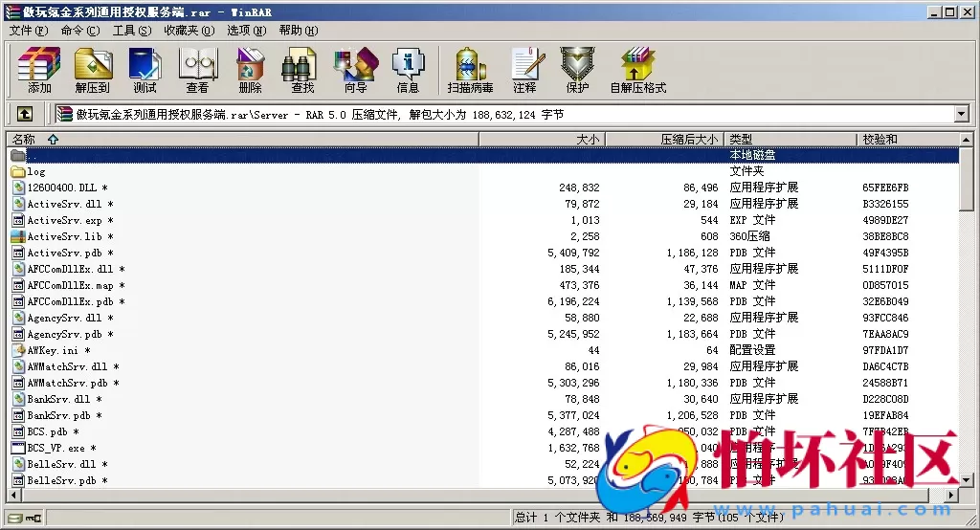
Task: Click checksum value 65FEE6FB
Action: [x=885, y=188]
